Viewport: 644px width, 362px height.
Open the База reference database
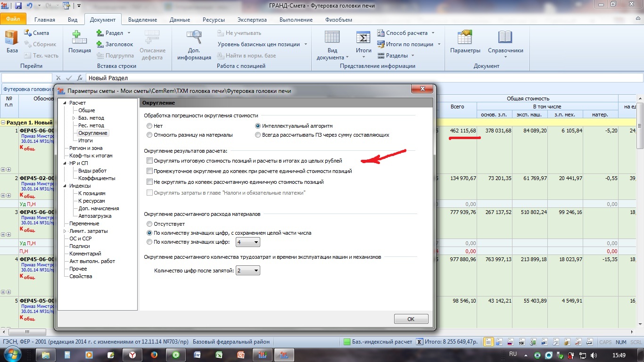(x=12, y=42)
